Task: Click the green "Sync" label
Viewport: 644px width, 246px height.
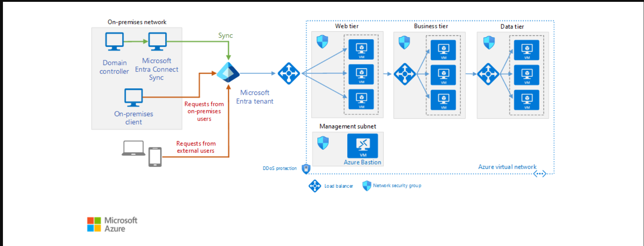Action: pyautogui.click(x=225, y=36)
